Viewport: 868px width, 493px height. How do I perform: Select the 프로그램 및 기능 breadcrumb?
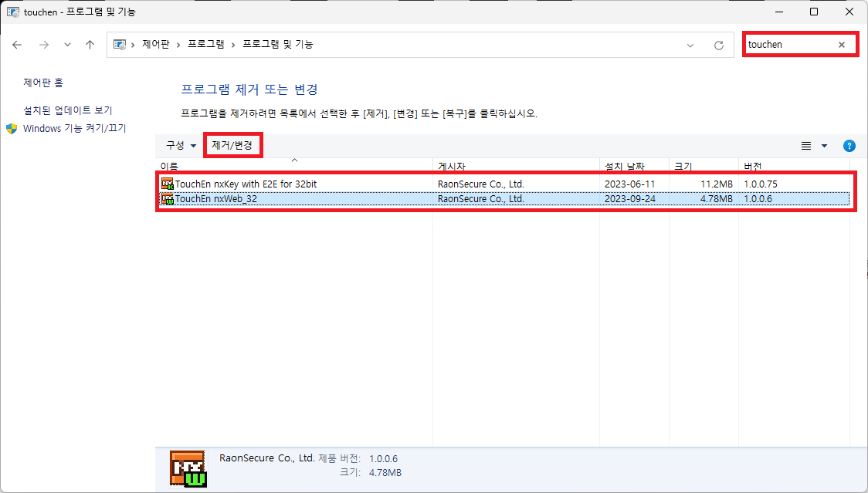[x=278, y=44]
